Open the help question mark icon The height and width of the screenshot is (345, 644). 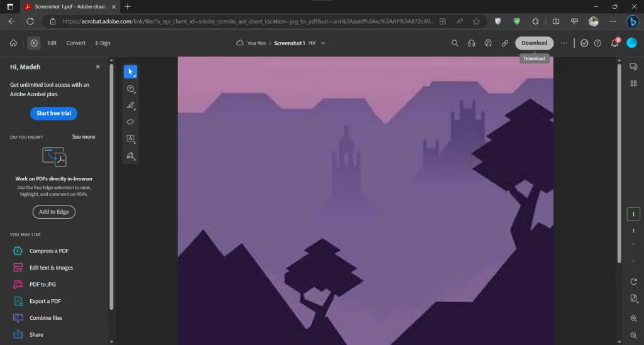click(x=597, y=43)
